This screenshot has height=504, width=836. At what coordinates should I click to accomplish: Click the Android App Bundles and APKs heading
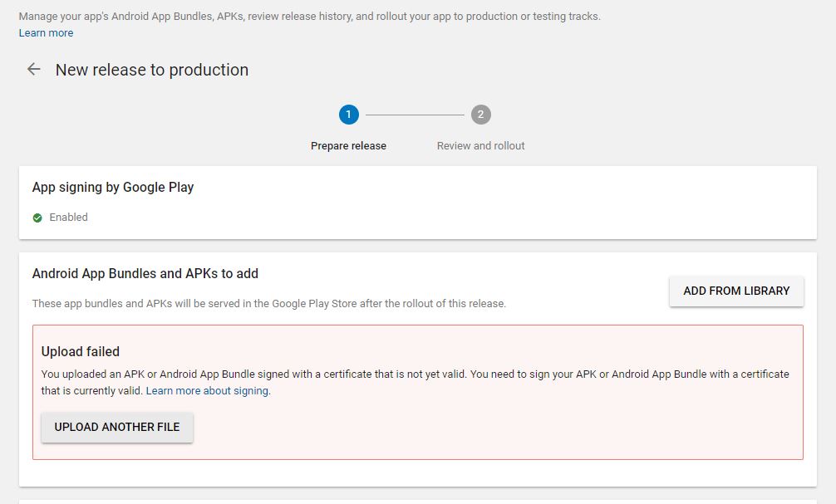coord(145,274)
